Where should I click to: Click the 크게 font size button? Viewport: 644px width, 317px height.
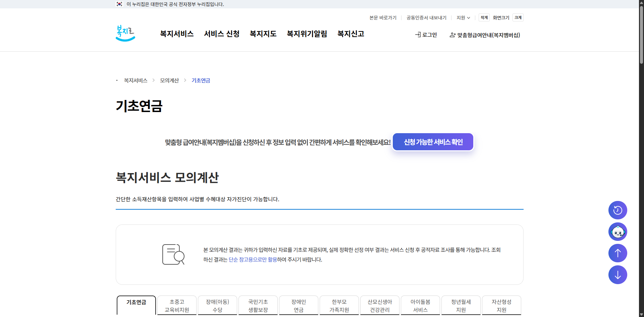518,17
